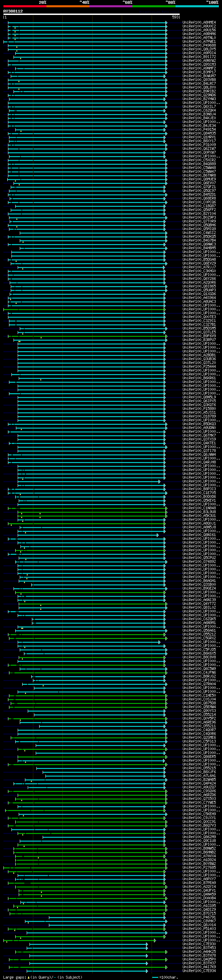Click the white query sequence ruler bar
The width and height of the screenshot is (222, 980).
pyautogui.click(x=92, y=15)
